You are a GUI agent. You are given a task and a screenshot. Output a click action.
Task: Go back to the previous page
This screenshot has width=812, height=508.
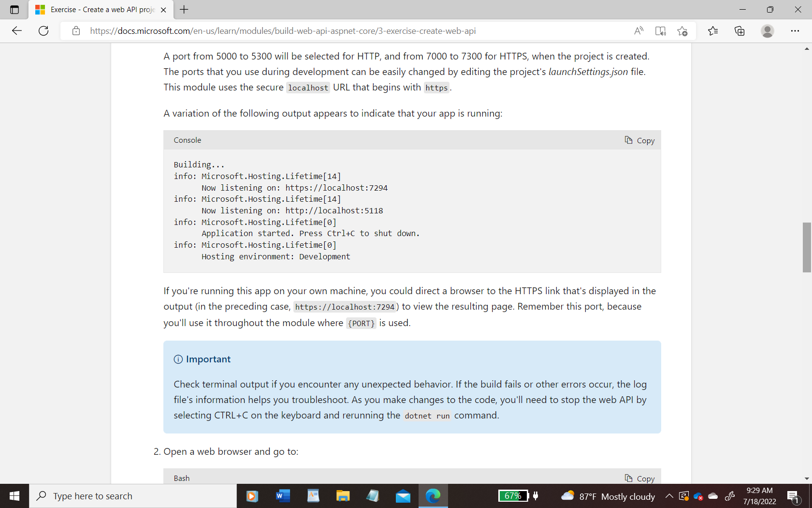click(x=17, y=31)
